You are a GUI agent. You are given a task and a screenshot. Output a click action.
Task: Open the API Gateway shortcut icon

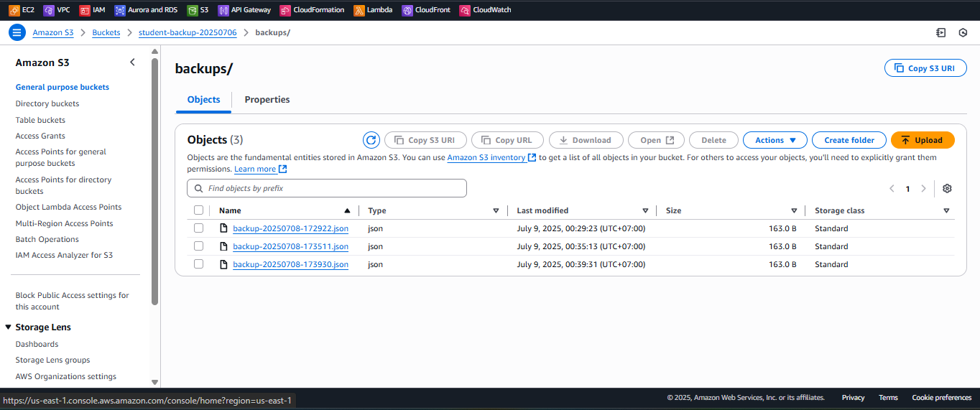(223, 10)
